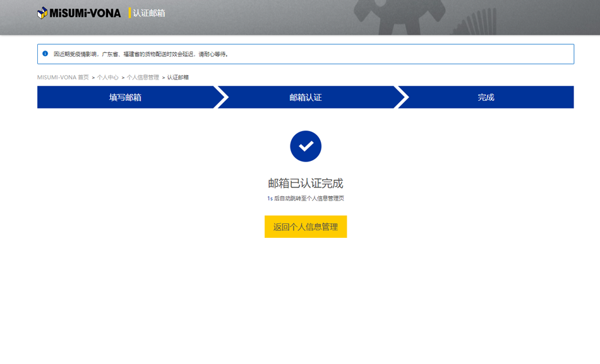The image size is (600, 364).
Task: Click the MISUMI-VONA wordmark text
Action: [85, 13]
